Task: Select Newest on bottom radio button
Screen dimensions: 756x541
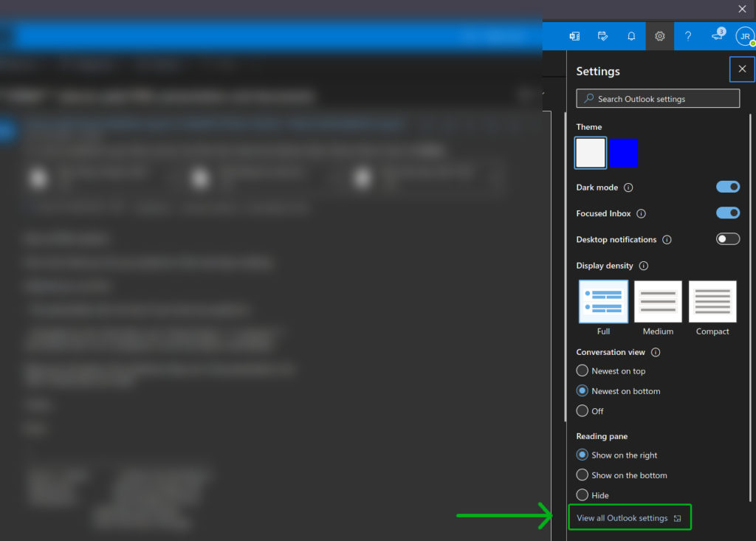Action: pyautogui.click(x=582, y=390)
